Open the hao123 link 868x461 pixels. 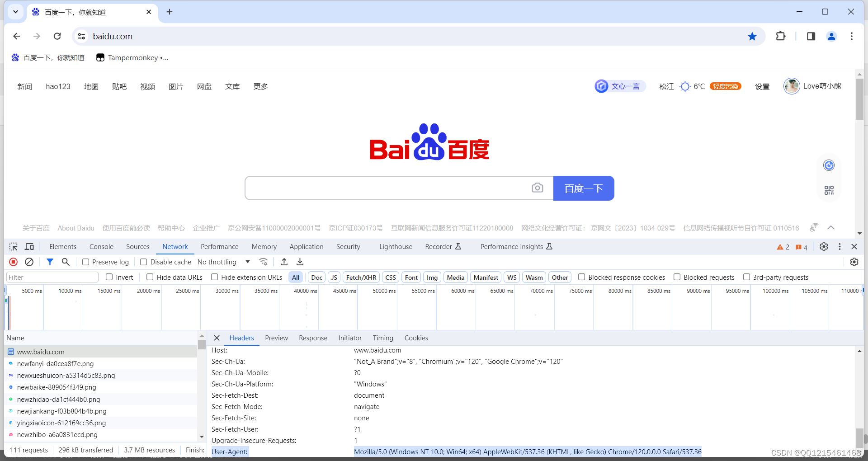tap(58, 86)
